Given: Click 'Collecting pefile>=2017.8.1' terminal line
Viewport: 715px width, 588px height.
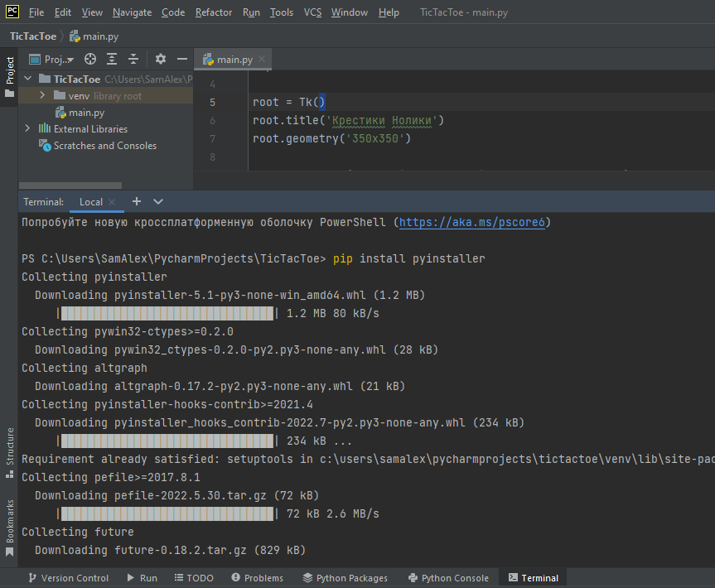Looking at the screenshot, I should click(111, 478).
